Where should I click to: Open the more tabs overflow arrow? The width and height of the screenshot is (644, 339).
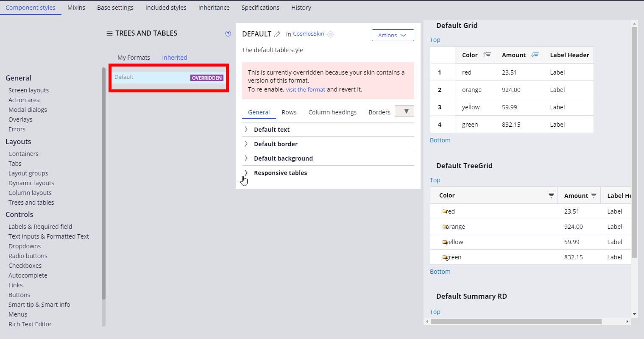[x=404, y=111]
